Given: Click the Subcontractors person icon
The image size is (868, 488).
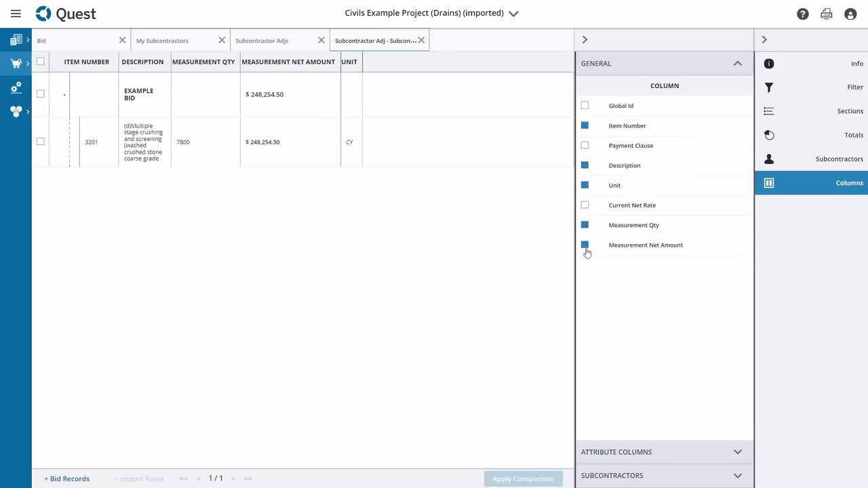Looking at the screenshot, I should pyautogui.click(x=769, y=159).
